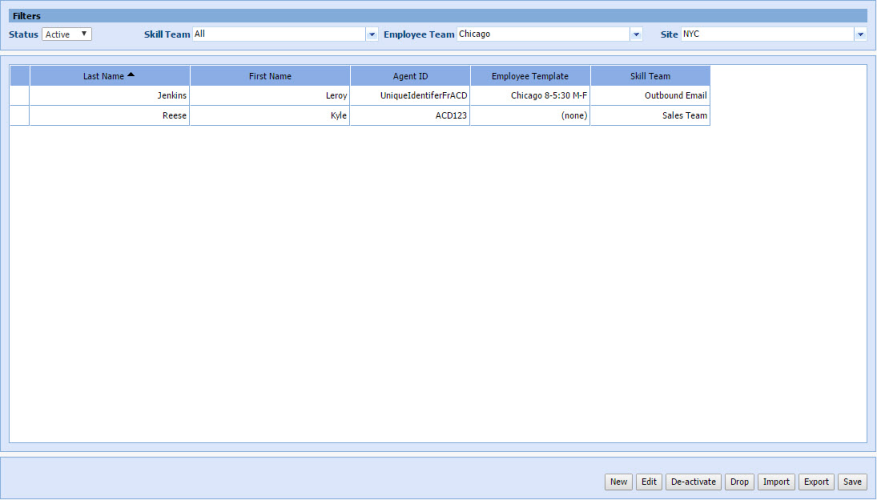The height and width of the screenshot is (500, 877).
Task: Expand the Skill Team dropdown arrow
Action: [372, 34]
